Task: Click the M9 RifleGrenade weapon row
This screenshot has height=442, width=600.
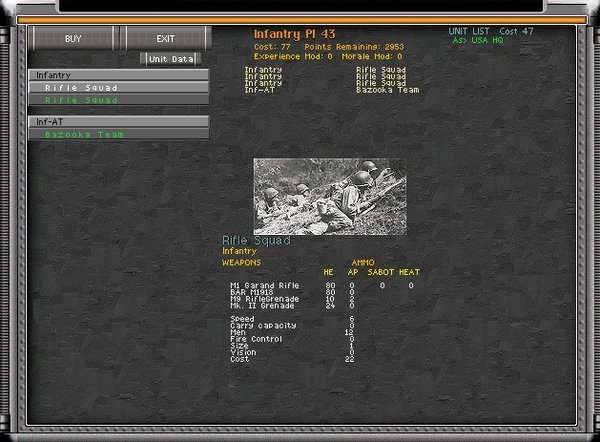Action: tap(264, 299)
